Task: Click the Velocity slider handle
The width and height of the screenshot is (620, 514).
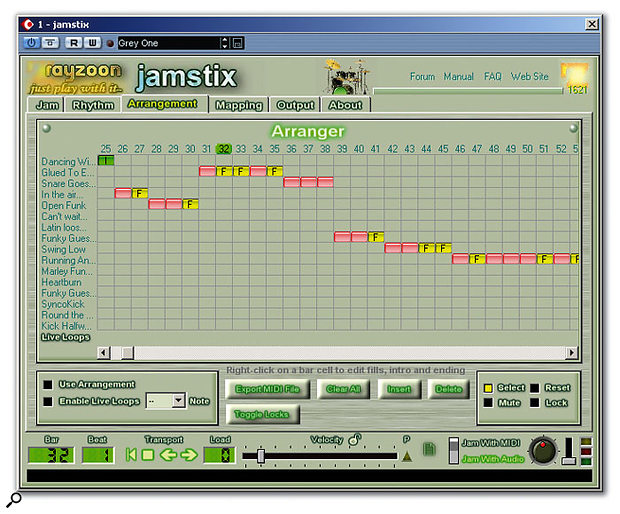Action: (x=261, y=455)
